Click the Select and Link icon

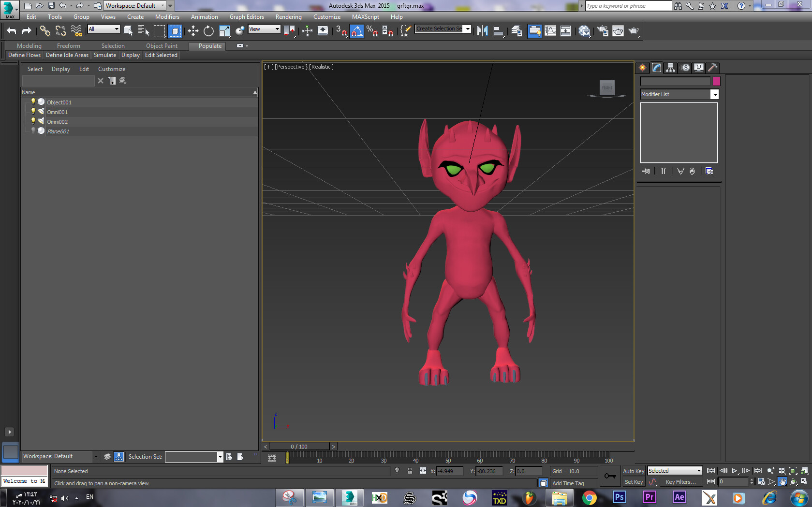point(45,31)
